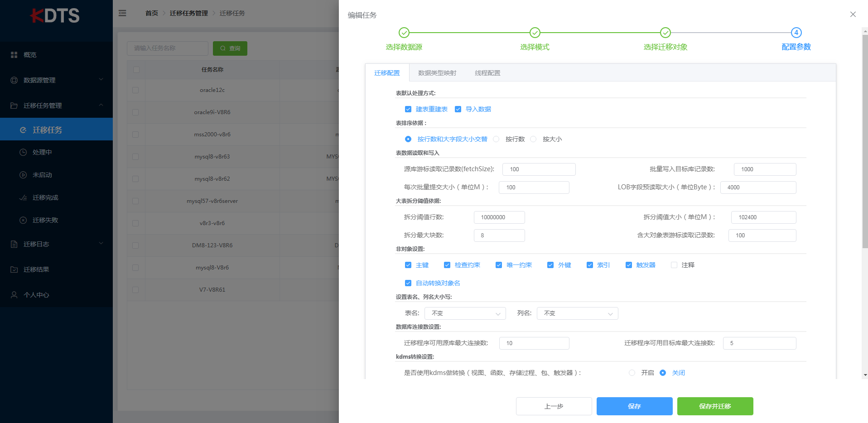Image resolution: width=868 pixels, height=423 pixels.
Task: Click the 选择模式 step check icon
Action: pyautogui.click(x=535, y=33)
